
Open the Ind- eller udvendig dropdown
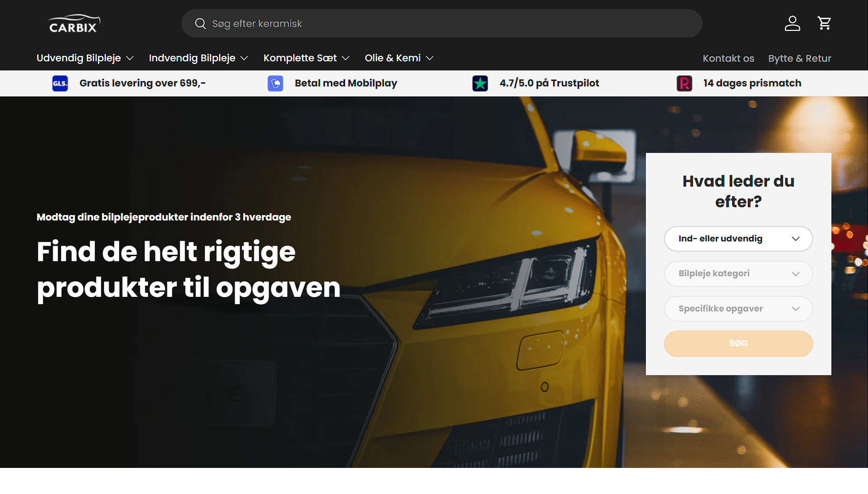pyautogui.click(x=738, y=239)
